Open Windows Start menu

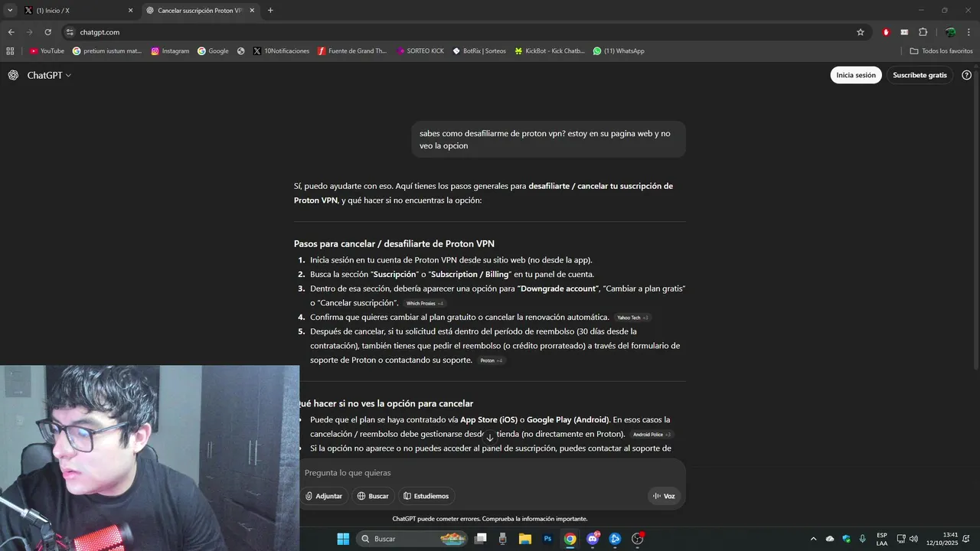tap(343, 539)
